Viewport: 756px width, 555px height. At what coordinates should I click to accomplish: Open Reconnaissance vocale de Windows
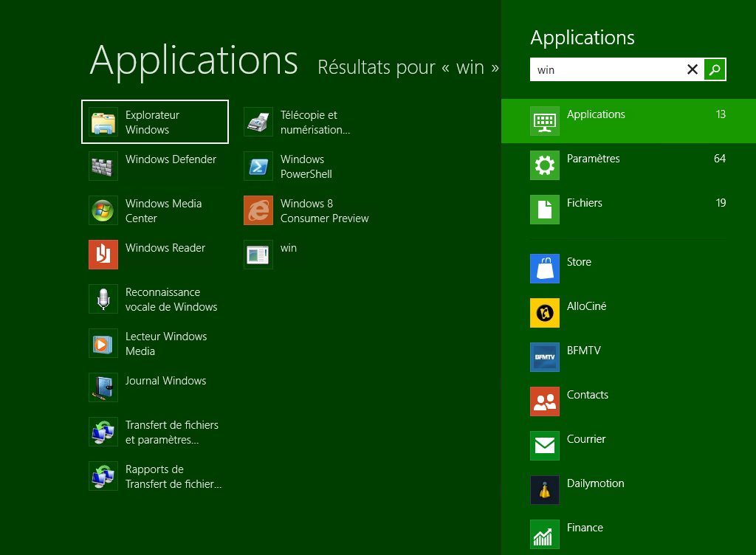click(155, 299)
